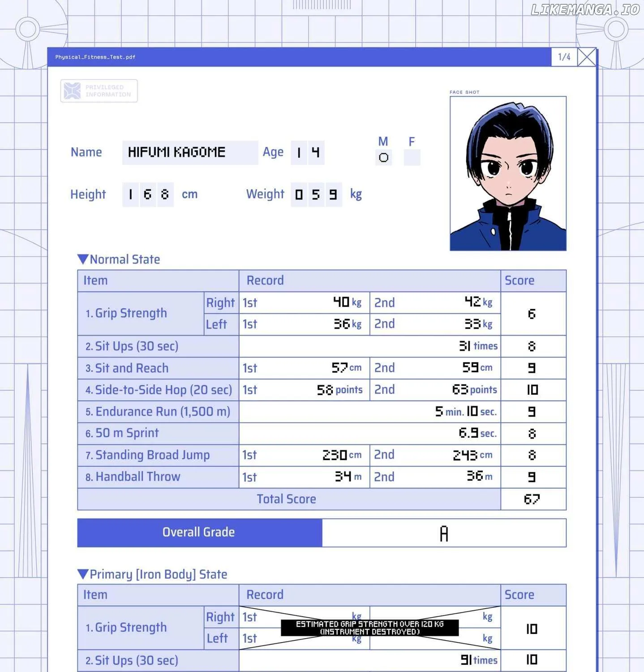Click the overall grade value A

[444, 533]
